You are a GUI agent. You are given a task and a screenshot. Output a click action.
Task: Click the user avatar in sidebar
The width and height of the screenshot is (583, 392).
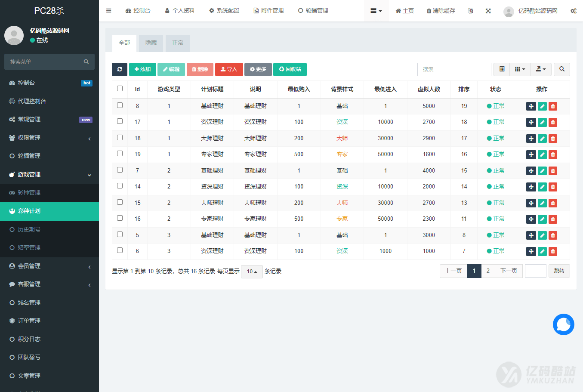pos(14,35)
